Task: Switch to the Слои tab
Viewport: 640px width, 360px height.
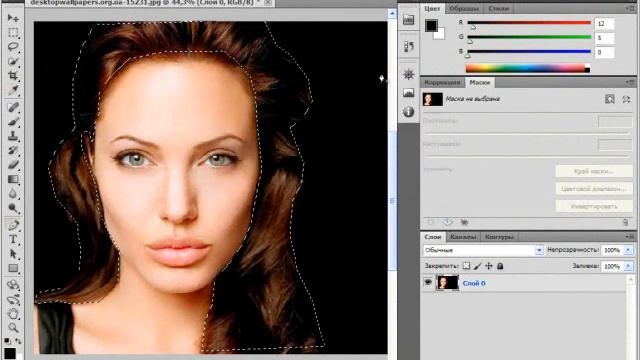Action: (433, 237)
